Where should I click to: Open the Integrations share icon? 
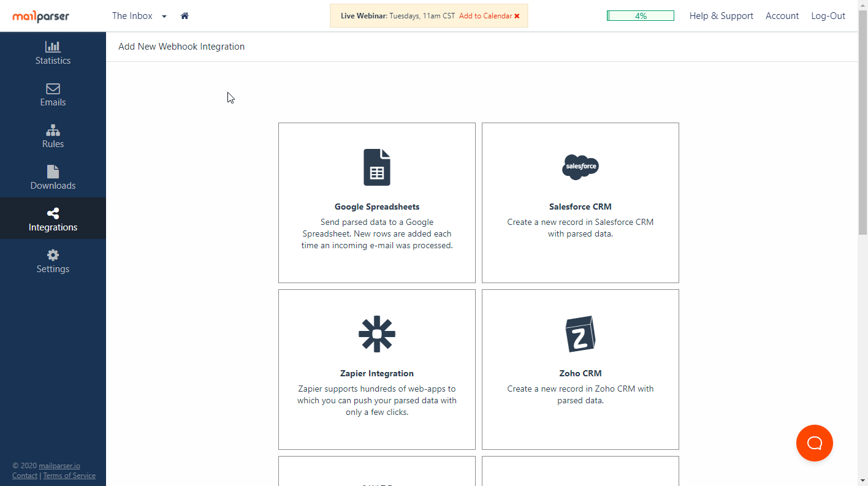point(53,213)
